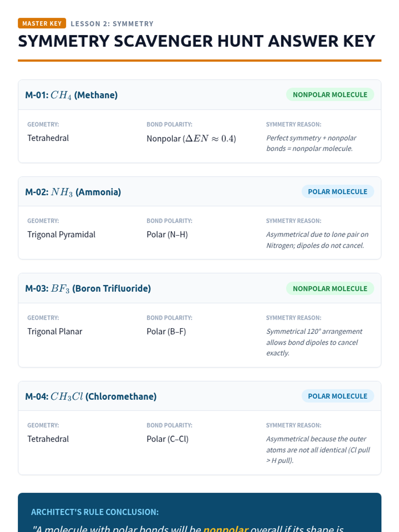The height and width of the screenshot is (532, 399).
Task: Select the M-02 Ammonia card heading
Action: click(x=73, y=192)
